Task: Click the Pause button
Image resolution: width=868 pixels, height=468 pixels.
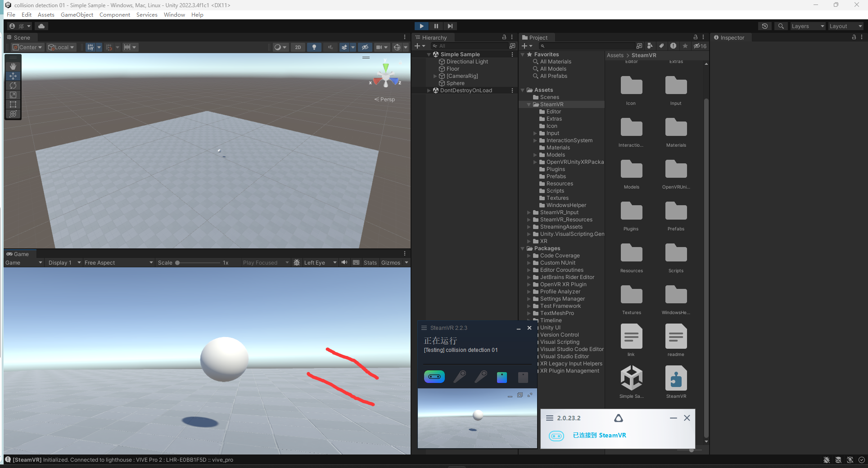Action: [436, 26]
